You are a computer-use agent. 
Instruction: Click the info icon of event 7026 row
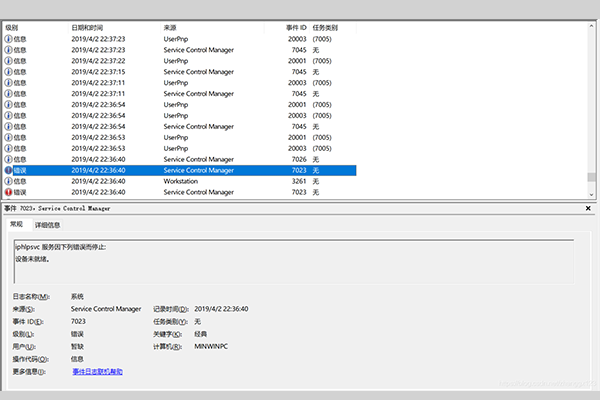tap(9, 159)
